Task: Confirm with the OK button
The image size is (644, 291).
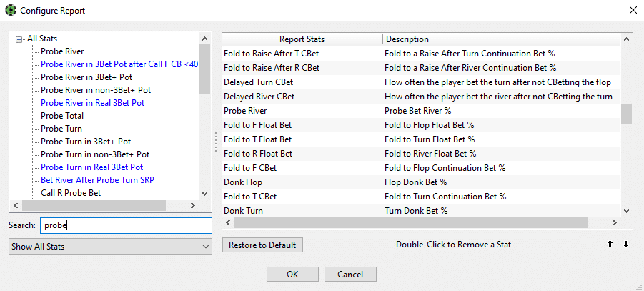Action: point(292,274)
